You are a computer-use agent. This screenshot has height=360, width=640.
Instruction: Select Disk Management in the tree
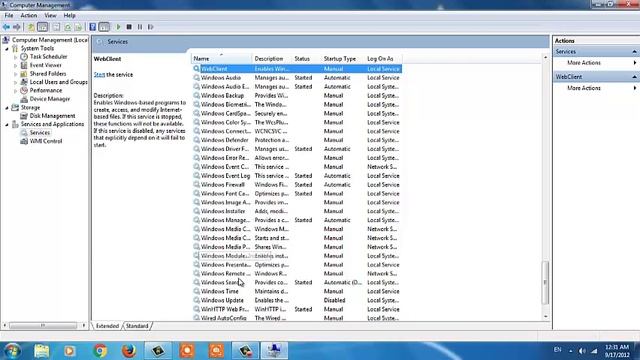coord(52,116)
